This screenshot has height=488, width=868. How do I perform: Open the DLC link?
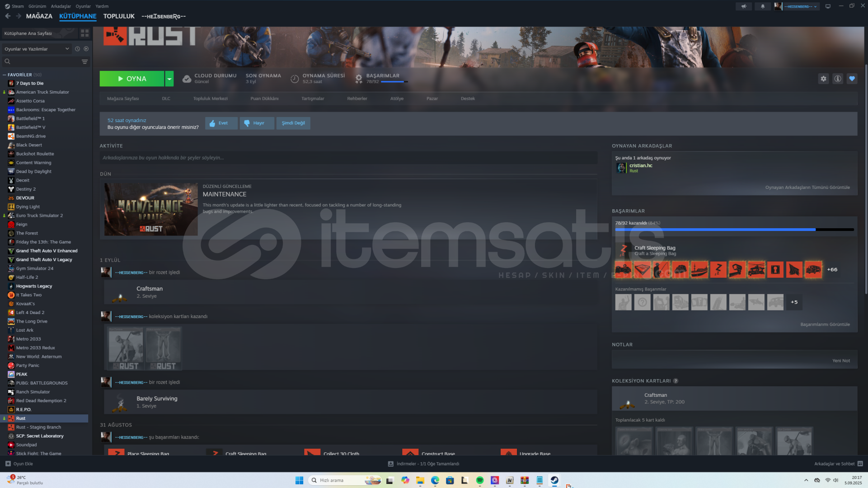click(x=166, y=99)
